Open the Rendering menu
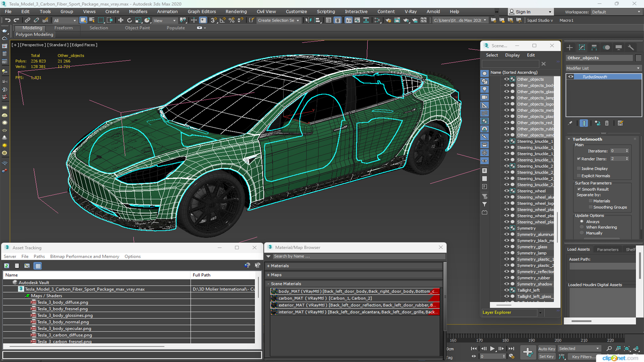 pos(236,11)
